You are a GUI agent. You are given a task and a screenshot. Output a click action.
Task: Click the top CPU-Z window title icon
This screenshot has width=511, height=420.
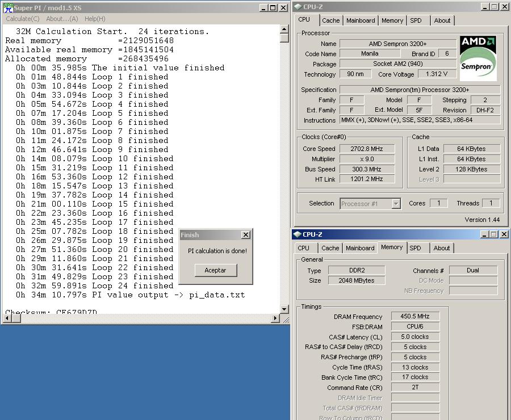pyautogui.click(x=298, y=7)
